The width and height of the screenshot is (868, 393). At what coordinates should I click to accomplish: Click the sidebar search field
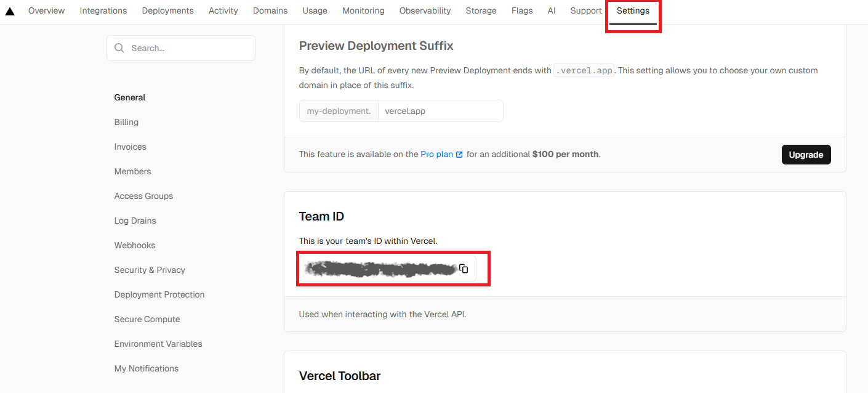(180, 47)
